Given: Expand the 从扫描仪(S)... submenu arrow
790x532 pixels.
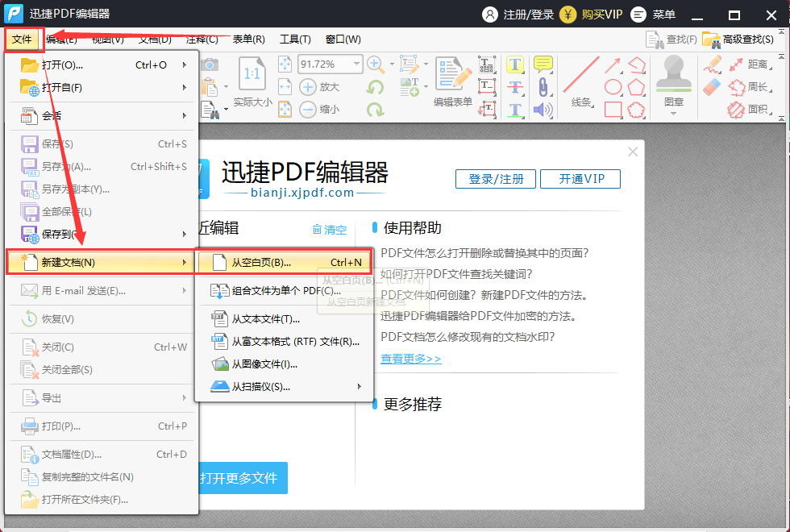Looking at the screenshot, I should point(360,386).
